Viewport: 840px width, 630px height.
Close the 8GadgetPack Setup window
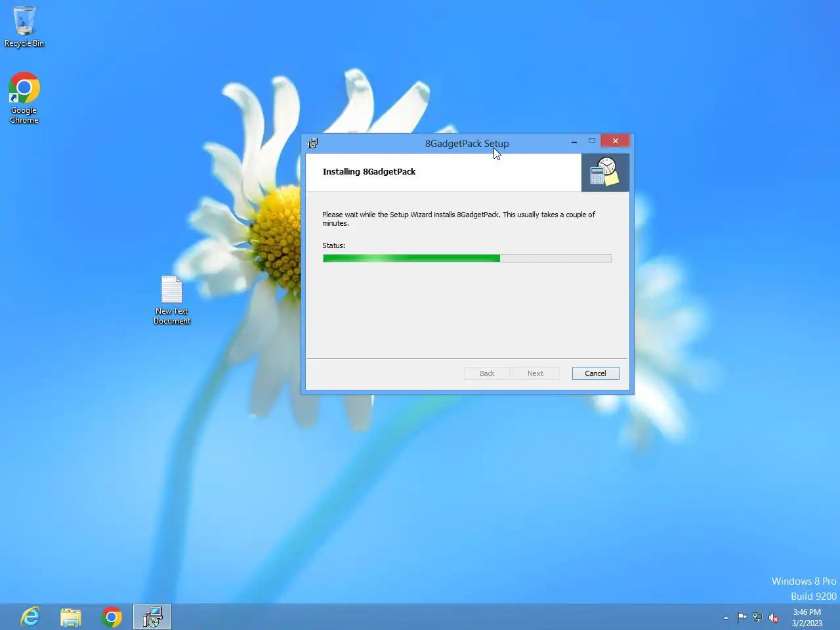pyautogui.click(x=615, y=140)
